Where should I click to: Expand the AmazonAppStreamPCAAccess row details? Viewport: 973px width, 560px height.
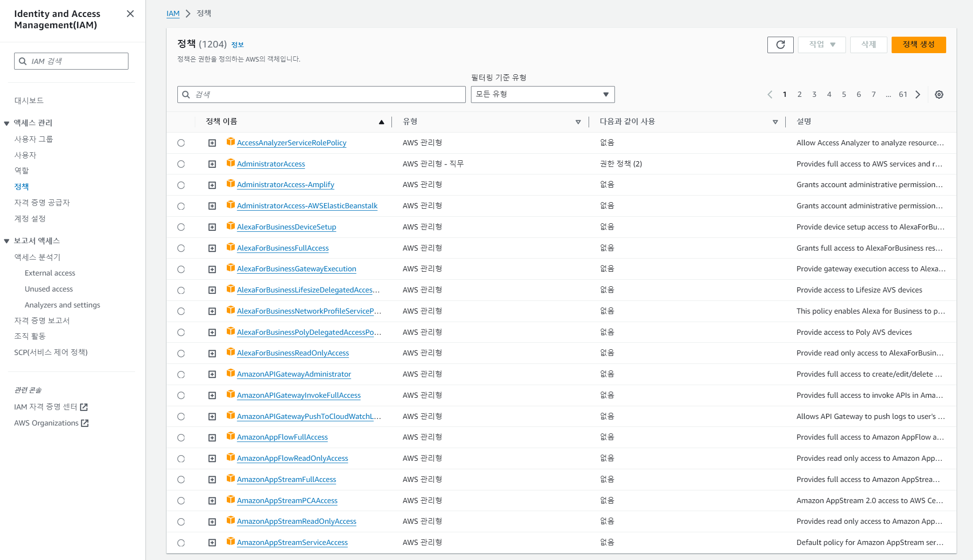click(x=212, y=501)
